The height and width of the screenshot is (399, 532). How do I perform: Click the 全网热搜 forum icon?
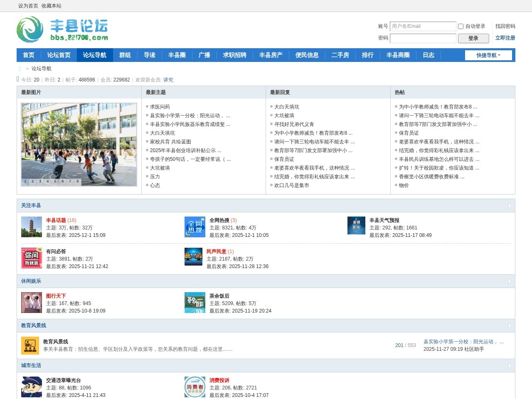coord(195,227)
